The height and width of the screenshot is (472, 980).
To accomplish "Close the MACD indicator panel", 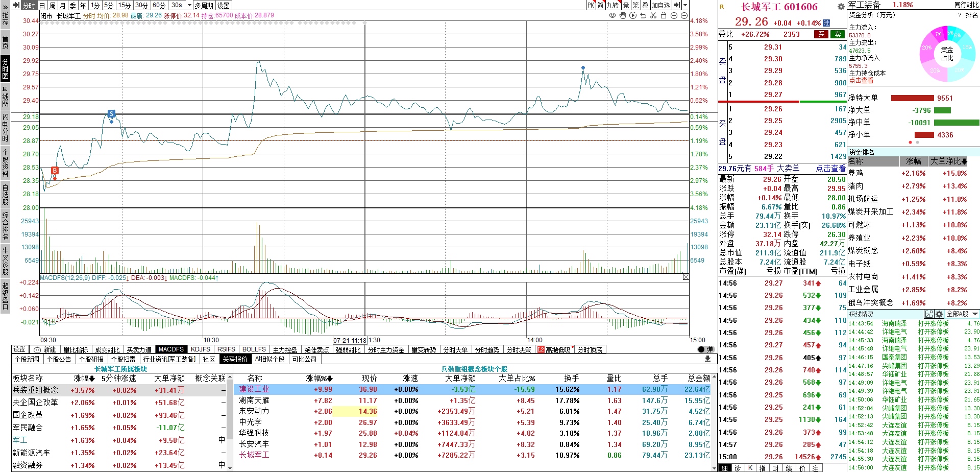I will pos(685,277).
